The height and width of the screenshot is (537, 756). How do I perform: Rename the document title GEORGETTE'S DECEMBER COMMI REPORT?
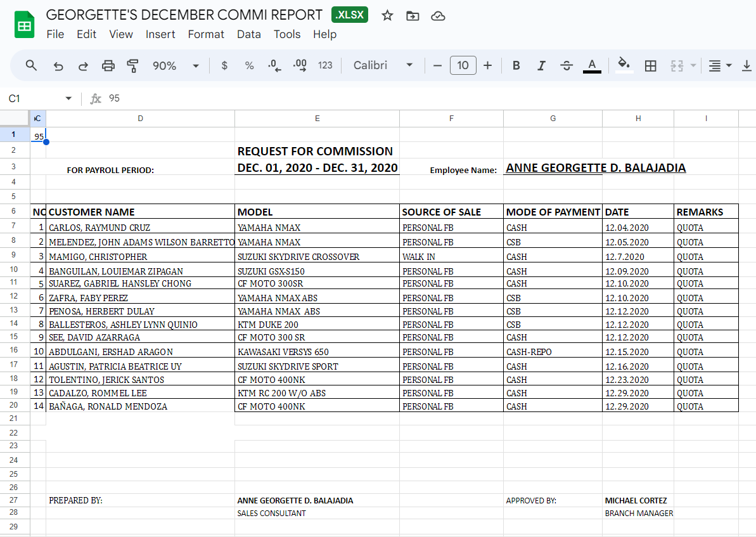pos(184,15)
